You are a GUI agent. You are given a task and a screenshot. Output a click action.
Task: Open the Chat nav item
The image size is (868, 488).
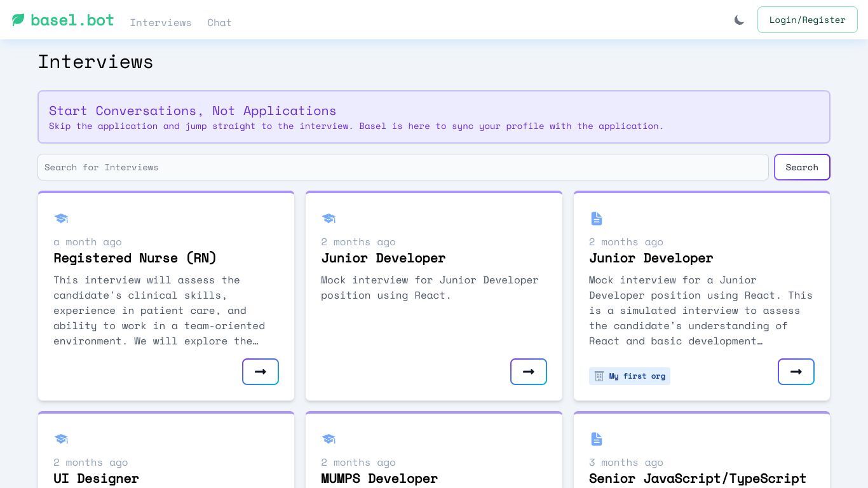[219, 22]
